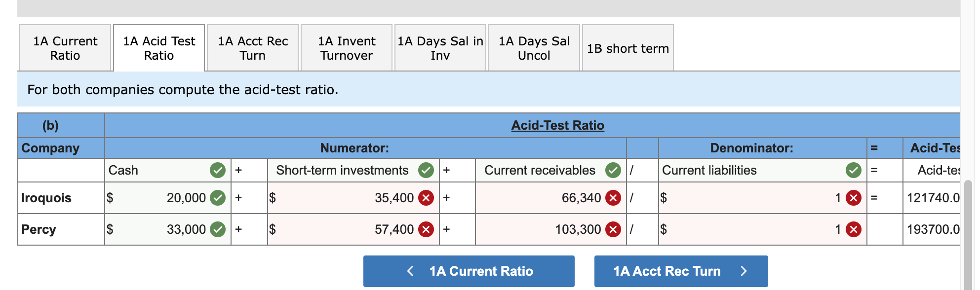Click the green check next to Percy 33,000
Screen dimensions: 980x290
pyautogui.click(x=218, y=229)
